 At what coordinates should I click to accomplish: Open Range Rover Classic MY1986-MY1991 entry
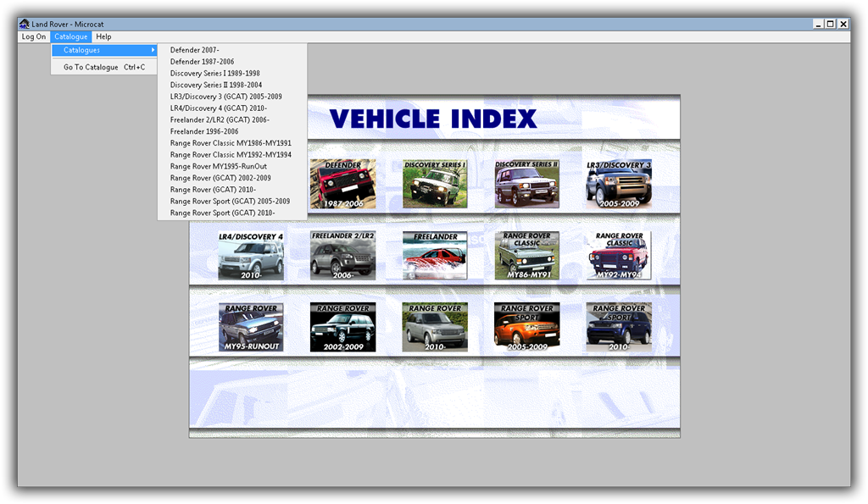click(x=232, y=143)
